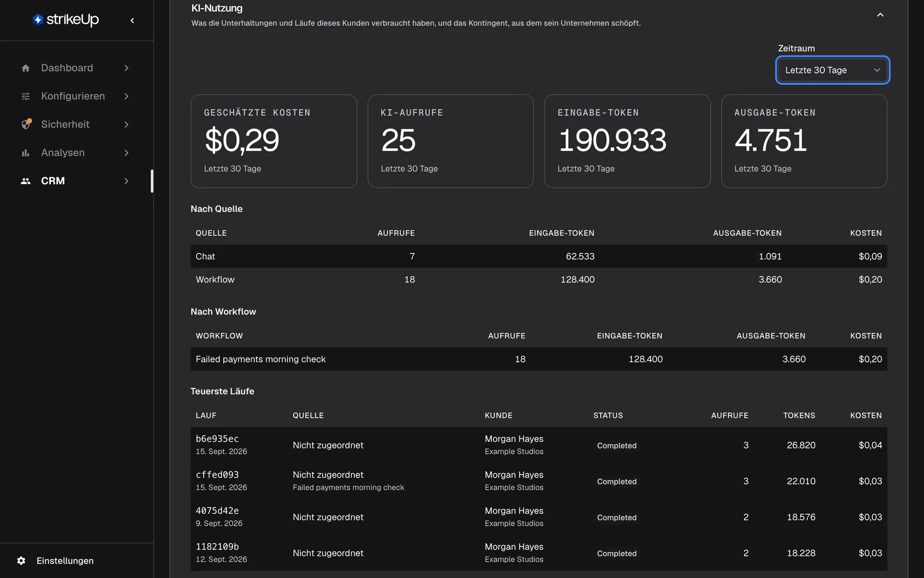Collapse the KI-Nutzung section
The image size is (924, 578).
(880, 15)
